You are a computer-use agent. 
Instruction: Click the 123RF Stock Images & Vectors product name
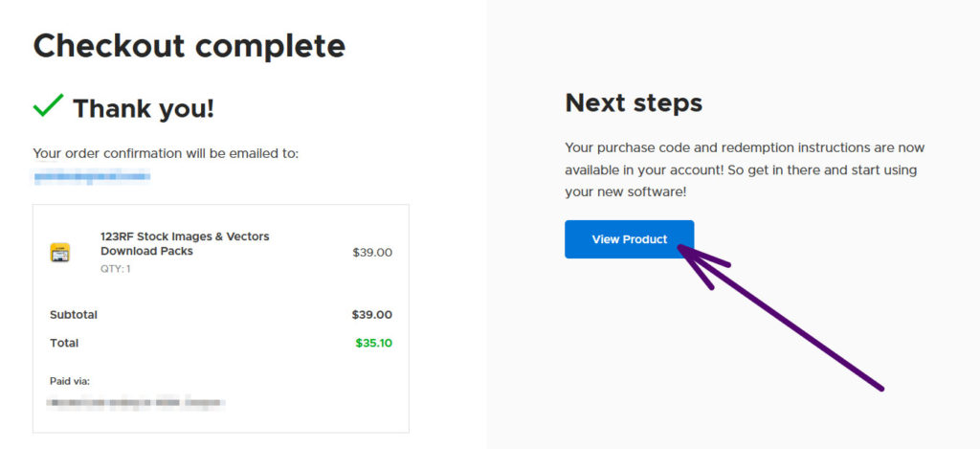185,236
